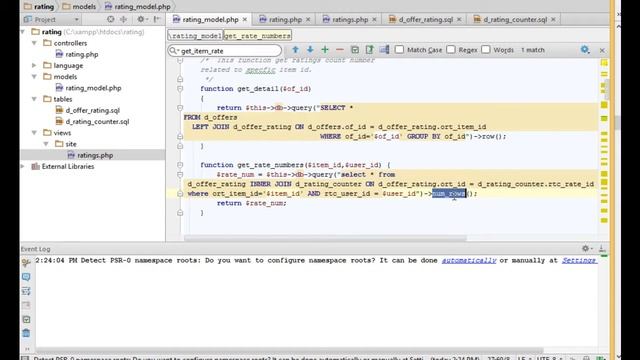The height and width of the screenshot is (360, 640).
Task: Click 'return $rate_num;' code line
Action: (251, 203)
